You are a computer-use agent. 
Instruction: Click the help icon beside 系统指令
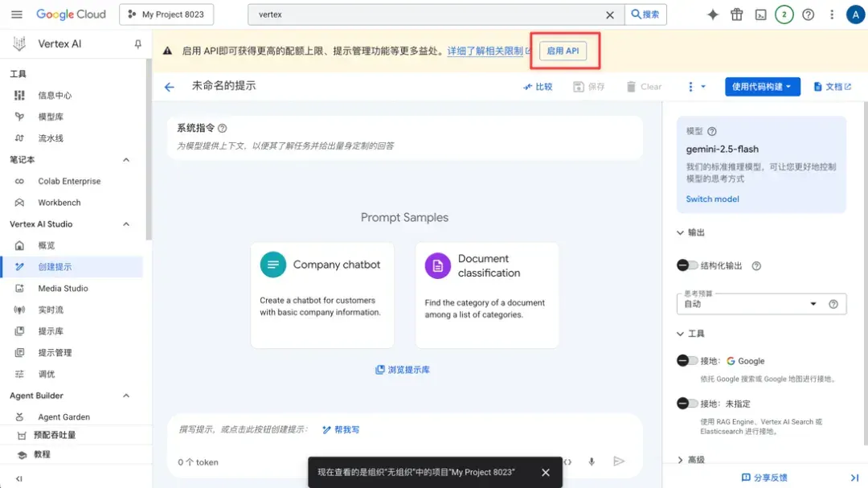click(222, 129)
